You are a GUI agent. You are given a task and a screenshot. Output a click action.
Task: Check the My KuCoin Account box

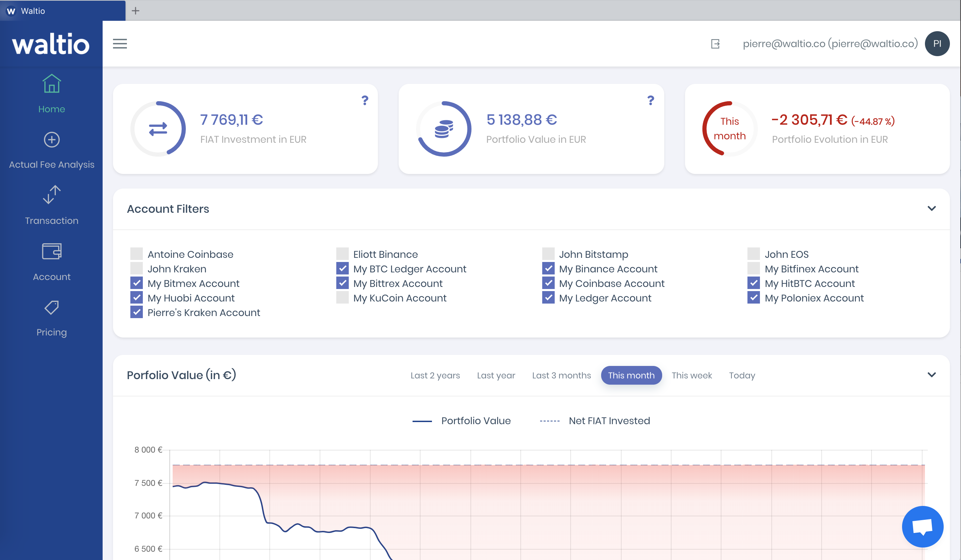343,297
